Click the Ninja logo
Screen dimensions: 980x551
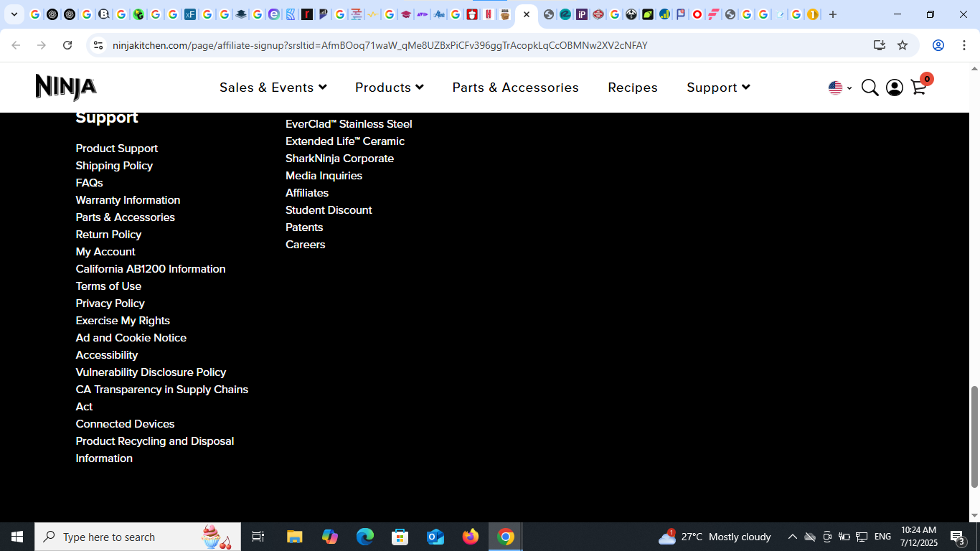(66, 88)
